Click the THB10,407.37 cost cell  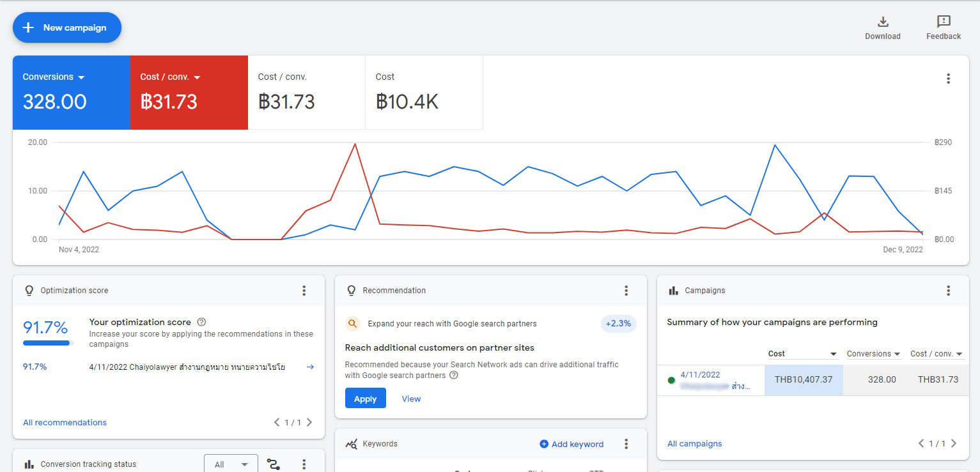click(x=804, y=379)
